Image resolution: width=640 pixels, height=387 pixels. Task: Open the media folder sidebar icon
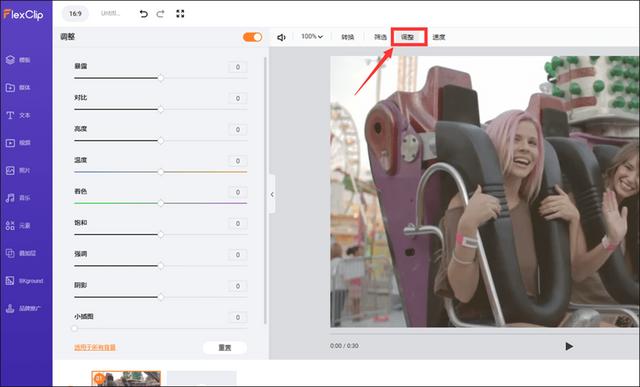click(x=18, y=87)
